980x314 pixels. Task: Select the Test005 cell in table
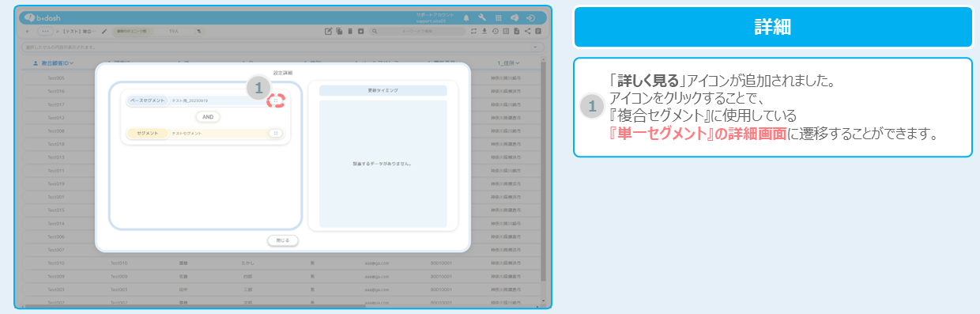(55, 78)
